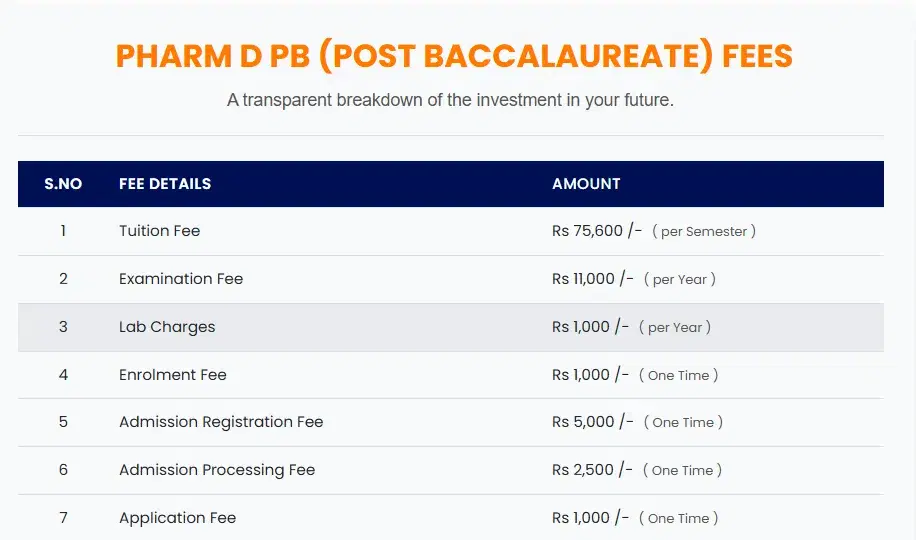Image resolution: width=916 pixels, height=540 pixels.
Task: Select the Tuition Fee row label
Action: [159, 231]
